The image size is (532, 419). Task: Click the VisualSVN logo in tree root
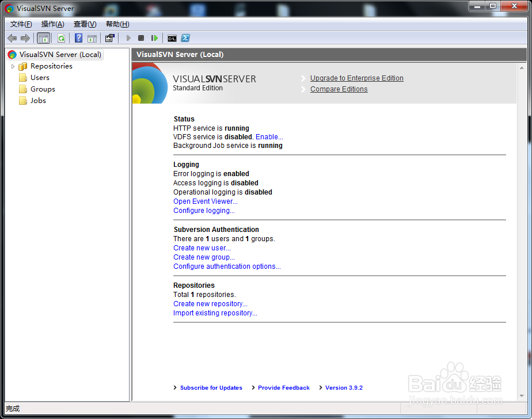[x=12, y=55]
